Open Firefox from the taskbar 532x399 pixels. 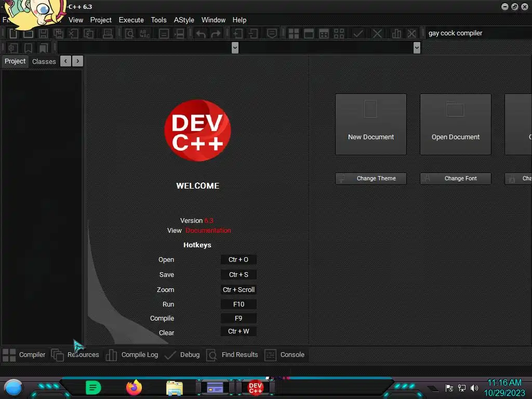pyautogui.click(x=134, y=388)
